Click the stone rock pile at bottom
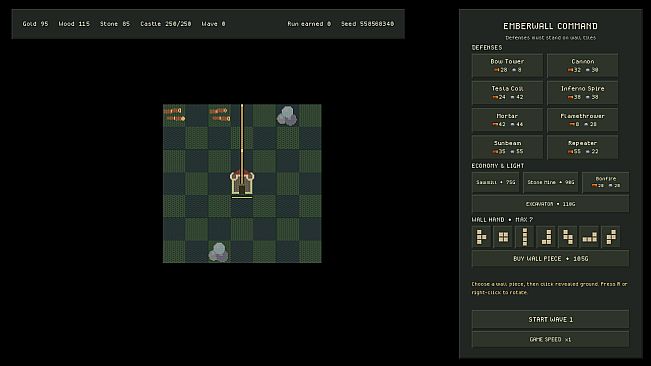 [x=219, y=252]
